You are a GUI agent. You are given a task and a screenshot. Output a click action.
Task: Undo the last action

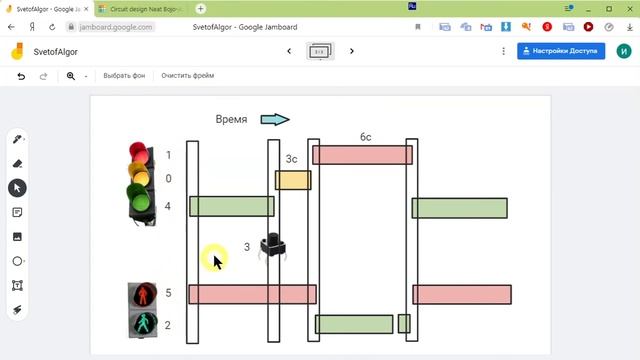(x=21, y=76)
